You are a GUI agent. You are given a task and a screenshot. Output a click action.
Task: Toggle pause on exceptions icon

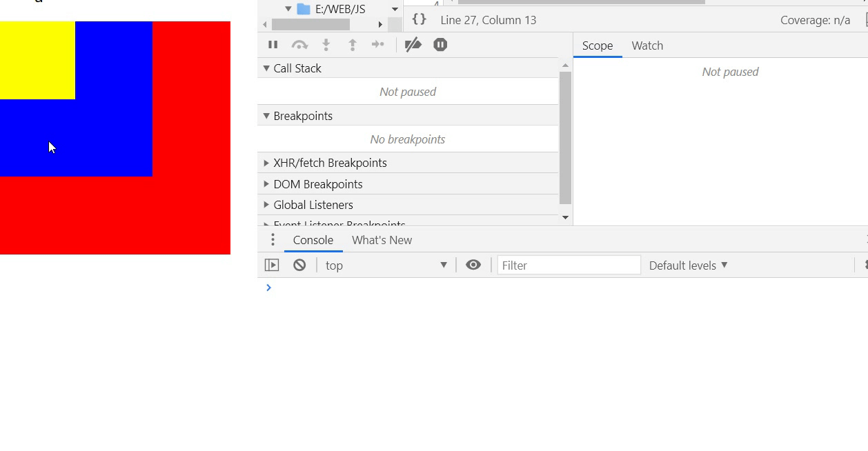(440, 45)
